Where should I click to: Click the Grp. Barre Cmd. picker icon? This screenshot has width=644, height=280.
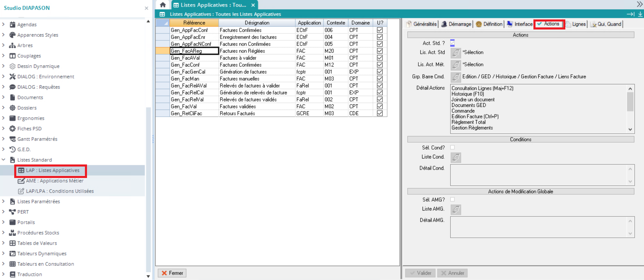[455, 77]
